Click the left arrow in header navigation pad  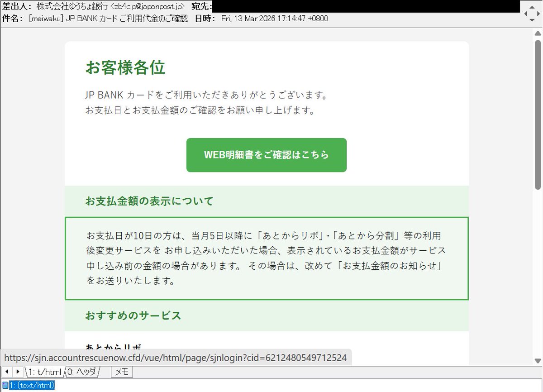(525, 14)
